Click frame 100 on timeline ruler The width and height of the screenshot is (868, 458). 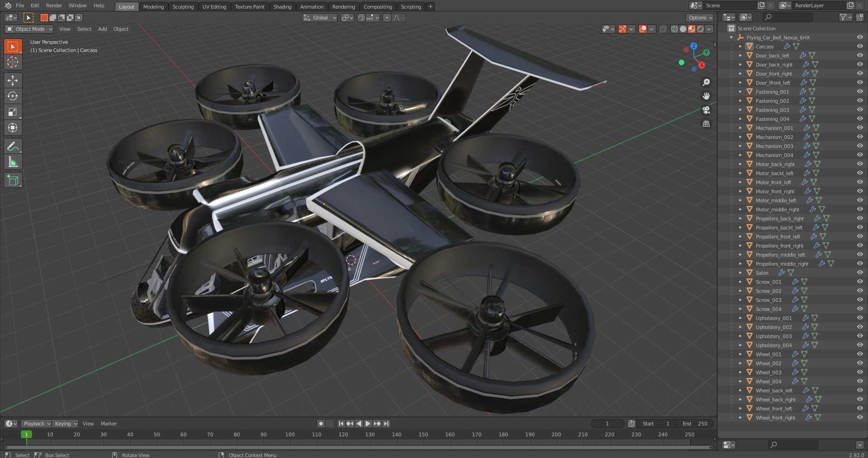(290, 434)
